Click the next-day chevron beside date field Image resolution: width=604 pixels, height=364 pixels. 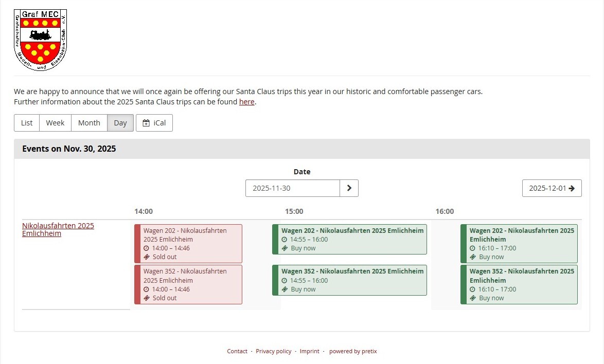[349, 188]
